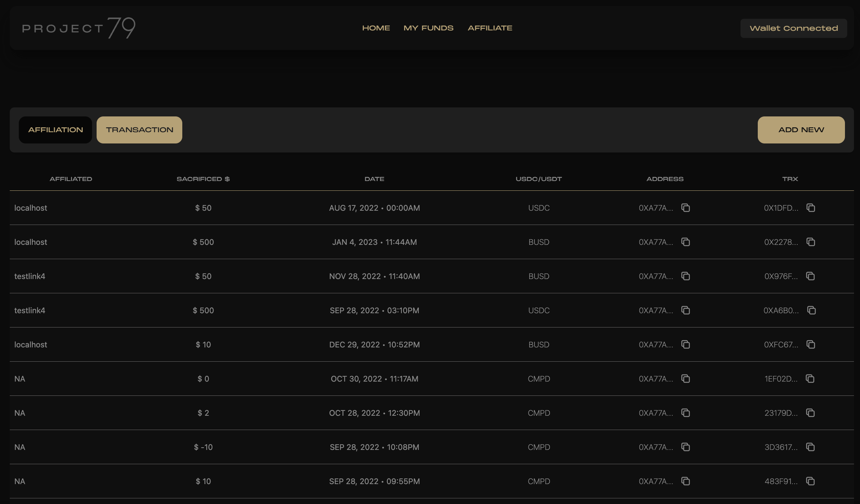
Task: Copy transaction hash 483F91 on the last row
Action: 811,481
